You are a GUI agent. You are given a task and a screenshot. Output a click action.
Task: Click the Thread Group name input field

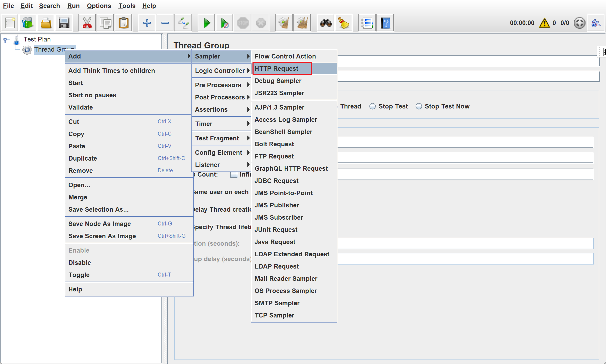tap(468, 61)
